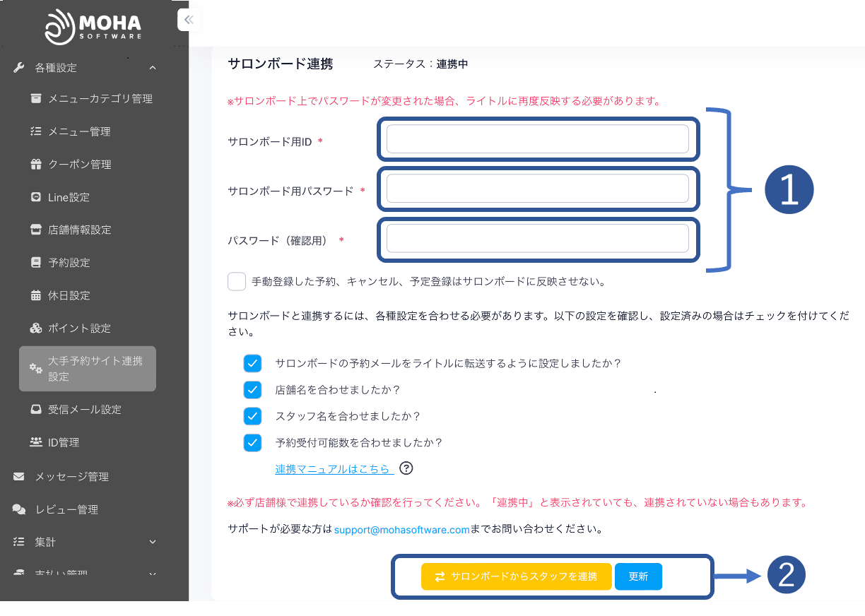Collapse the 各種設定 menu section
The height and width of the screenshot is (616, 865).
[153, 68]
